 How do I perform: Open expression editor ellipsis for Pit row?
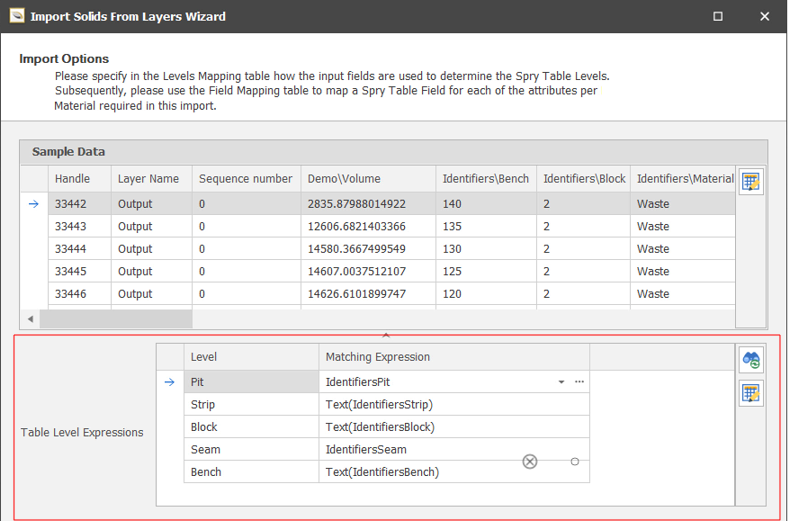tap(579, 382)
